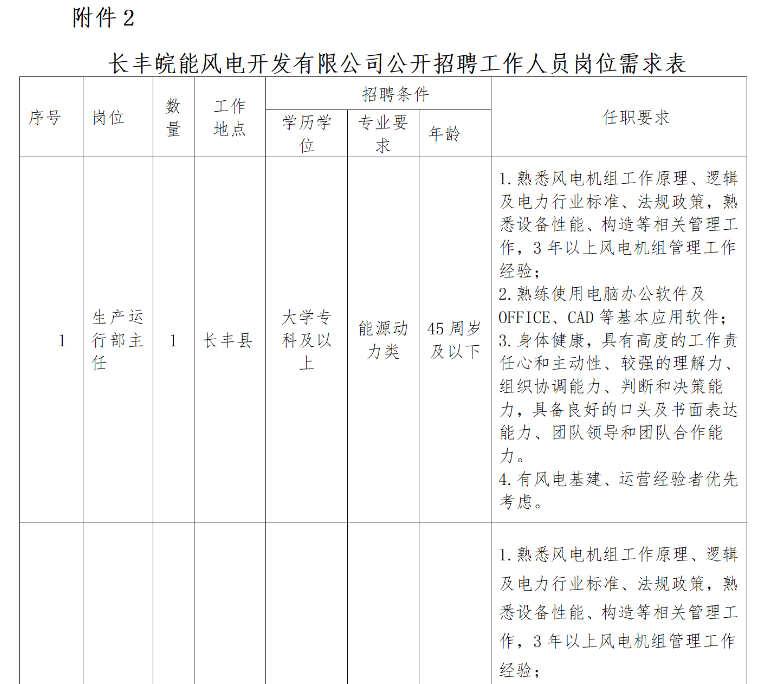Click the '附件 2' heading text
This screenshot has height=684, width=766.
coord(104,18)
